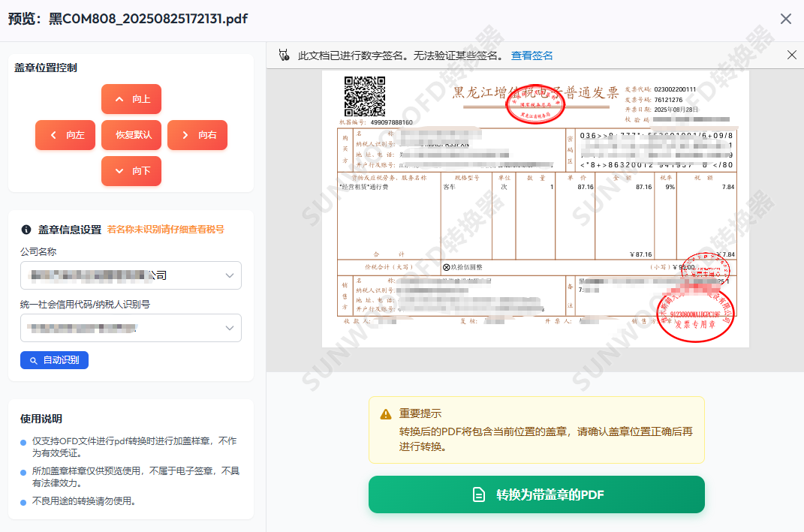Image resolution: width=804 pixels, height=532 pixels.
Task: Click the warning icon next to 重要提示
Action: [386, 414]
